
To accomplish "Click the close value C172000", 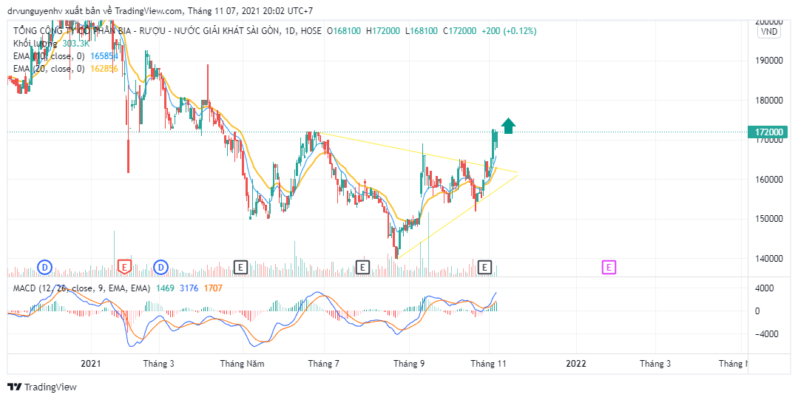I will [460, 31].
